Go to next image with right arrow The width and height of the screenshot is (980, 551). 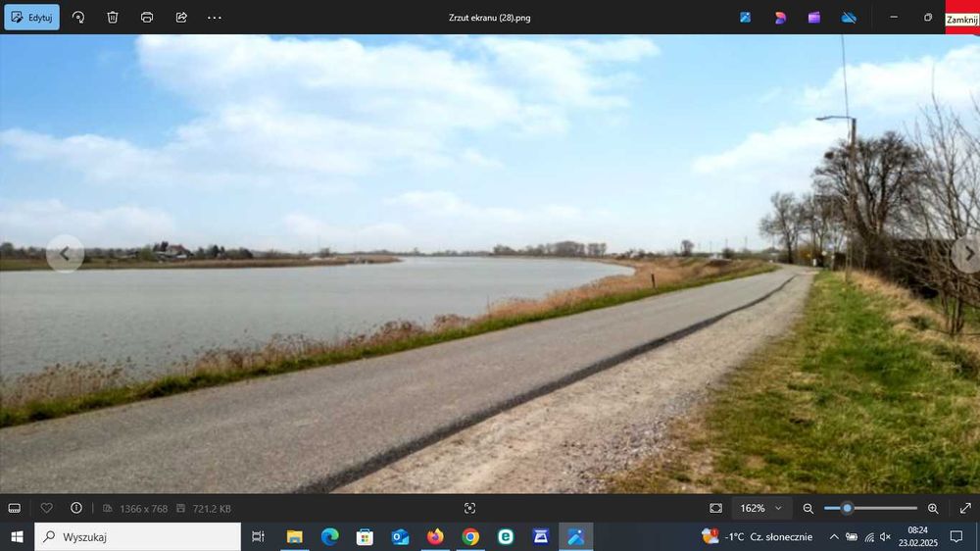pyautogui.click(x=967, y=254)
